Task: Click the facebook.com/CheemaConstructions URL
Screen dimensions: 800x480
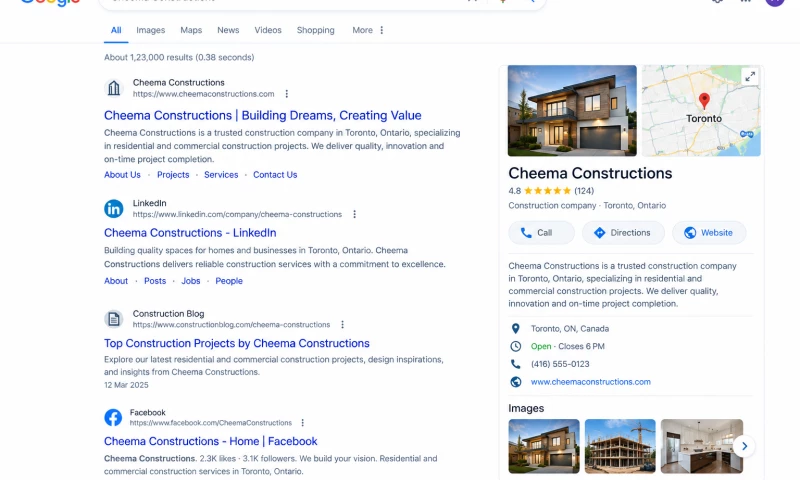Action: 211,423
